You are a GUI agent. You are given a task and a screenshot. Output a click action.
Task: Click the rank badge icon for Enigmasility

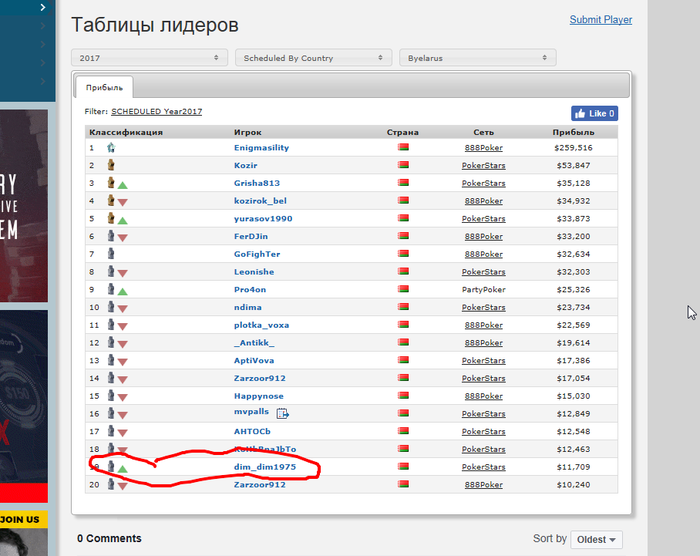[x=111, y=147]
